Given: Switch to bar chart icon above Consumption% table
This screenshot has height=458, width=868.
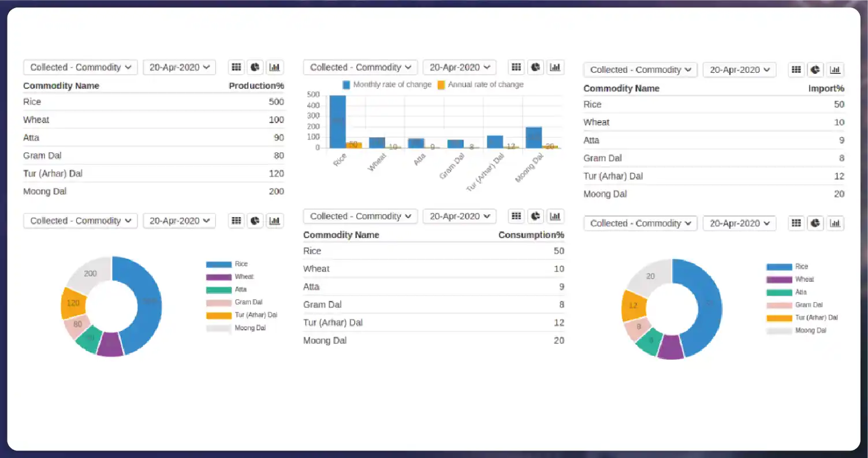Looking at the screenshot, I should [555, 216].
